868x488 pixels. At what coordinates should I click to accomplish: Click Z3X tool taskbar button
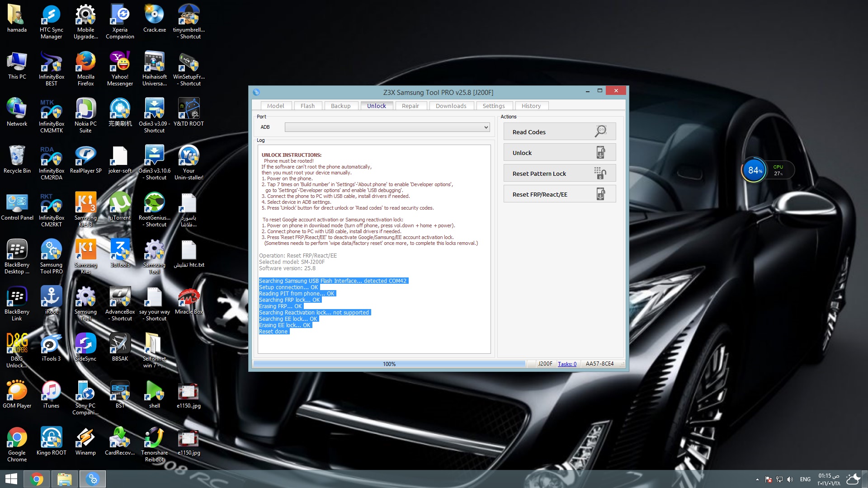pos(93,479)
